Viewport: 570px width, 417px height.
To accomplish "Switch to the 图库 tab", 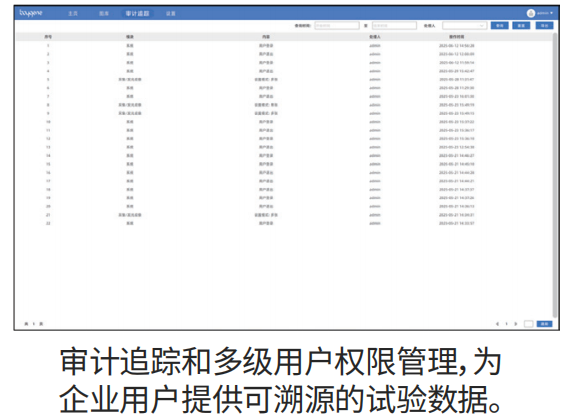I will 104,13.
